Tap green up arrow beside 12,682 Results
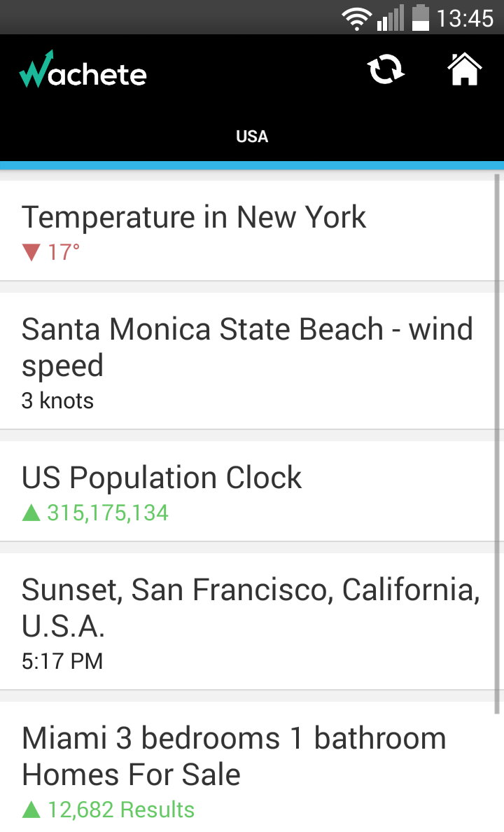 pyautogui.click(x=31, y=810)
